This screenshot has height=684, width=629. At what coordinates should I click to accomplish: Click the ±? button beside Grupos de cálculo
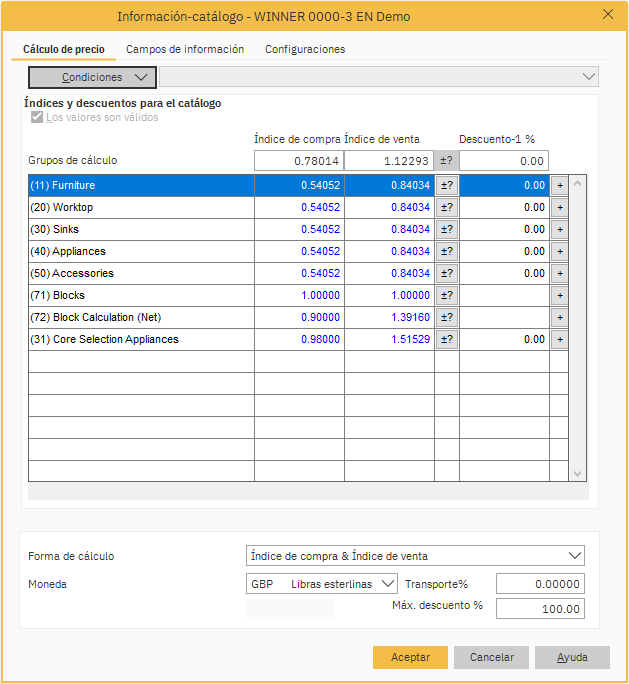pos(446,161)
